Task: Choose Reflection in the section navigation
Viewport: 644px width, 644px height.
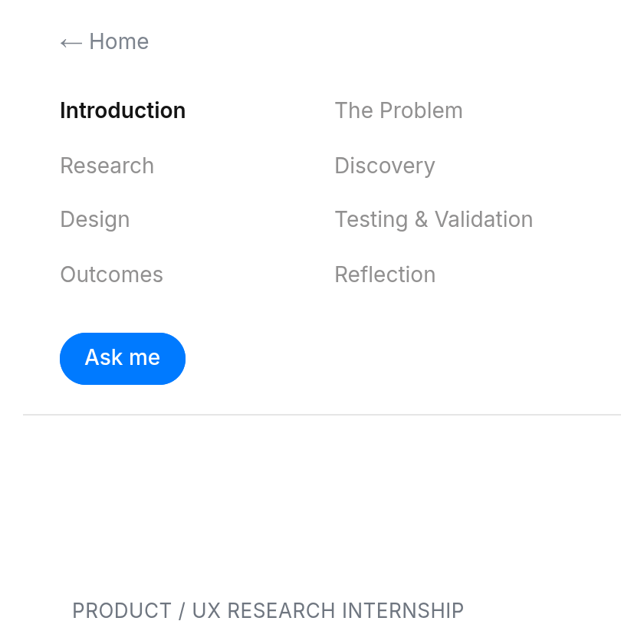Action: pyautogui.click(x=385, y=274)
